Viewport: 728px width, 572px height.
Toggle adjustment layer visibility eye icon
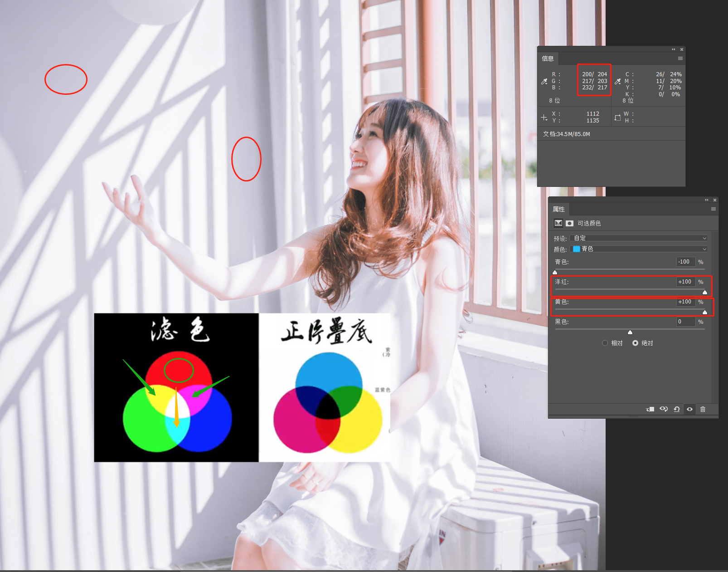click(689, 409)
